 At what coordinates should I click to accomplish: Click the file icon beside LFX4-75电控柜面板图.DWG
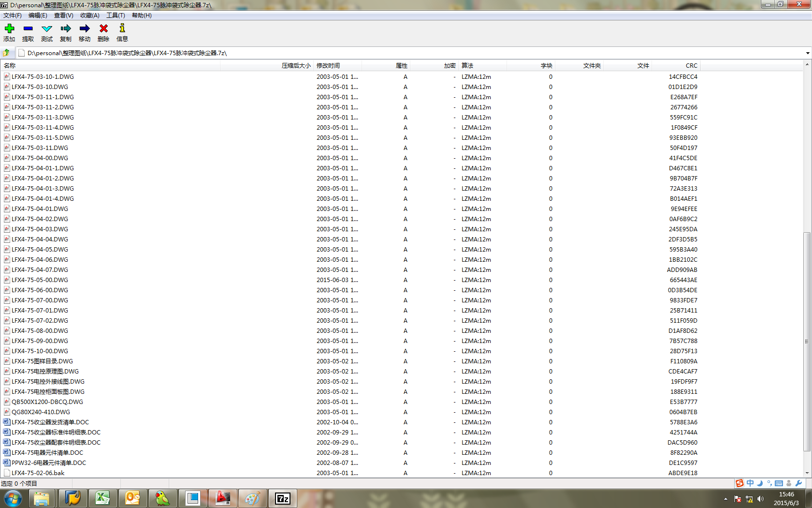coord(7,391)
